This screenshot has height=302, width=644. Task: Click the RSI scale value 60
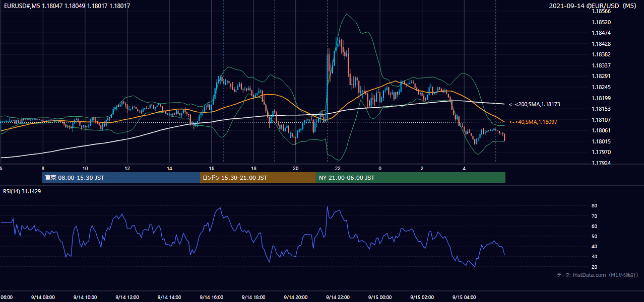pyautogui.click(x=594, y=226)
